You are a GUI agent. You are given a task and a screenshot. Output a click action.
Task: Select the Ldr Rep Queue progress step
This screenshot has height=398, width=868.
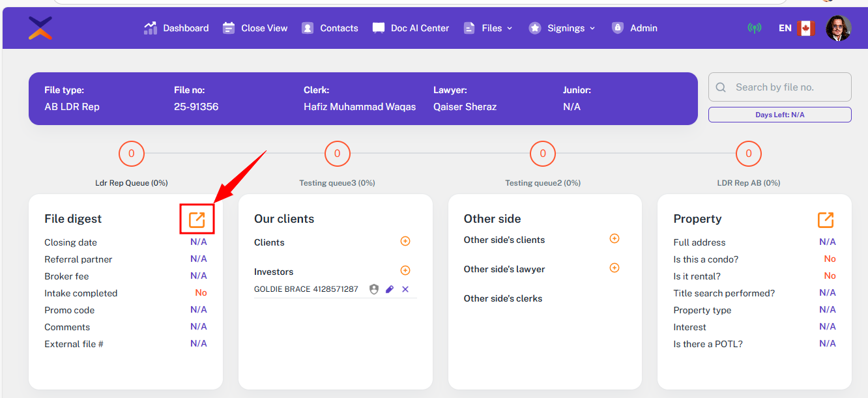132,154
